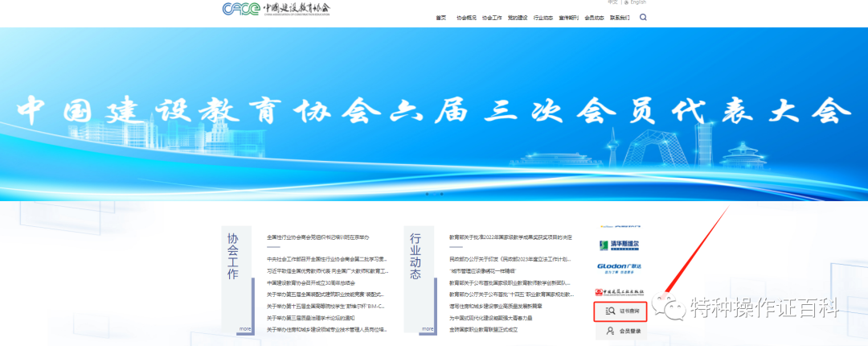This screenshot has width=868, height=346.
Task: Open news item starting 中央社会工作部召开
Action: [x=327, y=259]
